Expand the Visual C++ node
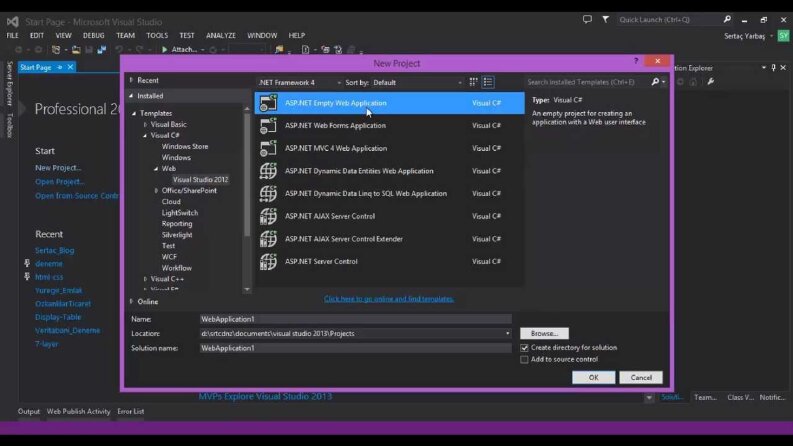793x446 pixels. tap(145, 279)
